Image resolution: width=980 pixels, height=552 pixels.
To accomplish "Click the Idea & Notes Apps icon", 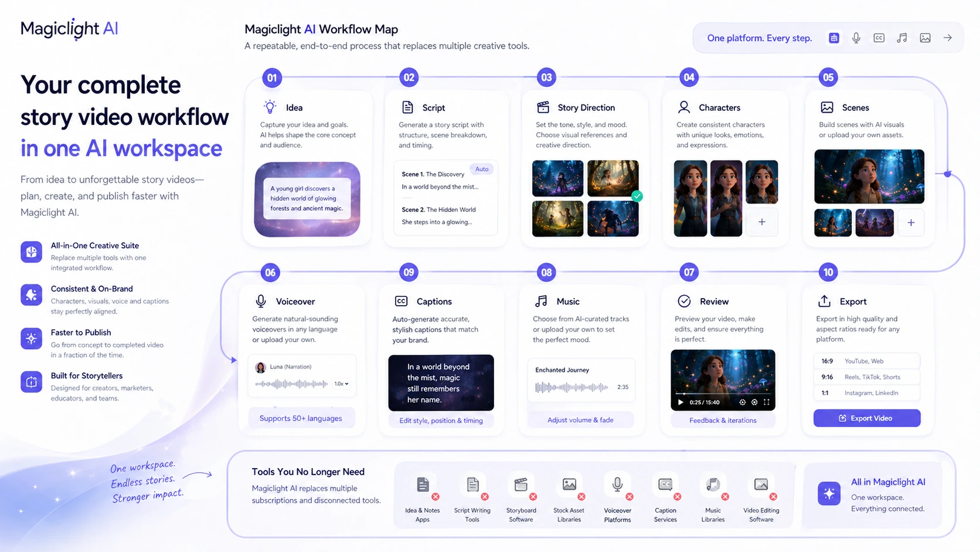I will point(423,485).
